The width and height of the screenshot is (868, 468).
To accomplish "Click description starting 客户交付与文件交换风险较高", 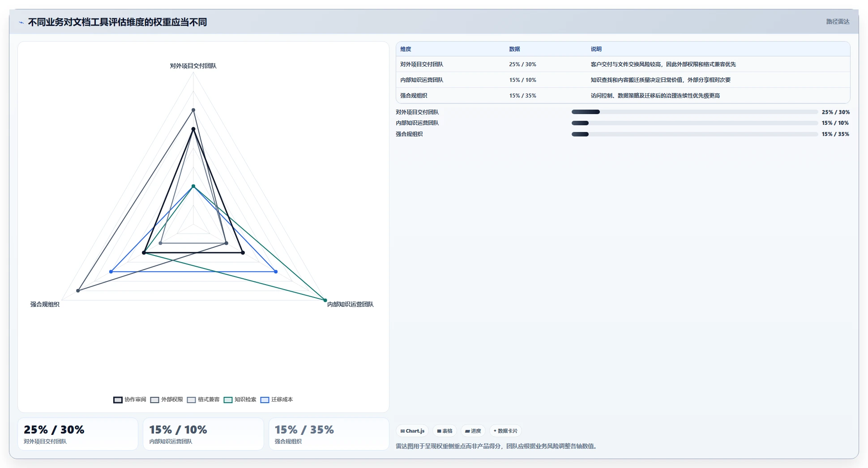I will (x=663, y=64).
